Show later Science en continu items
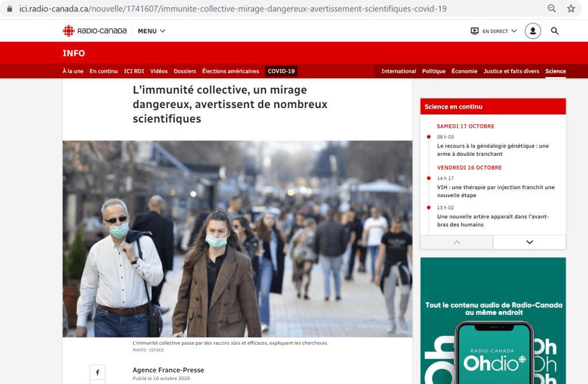Image resolution: width=588 pixels, height=384 pixels. (x=529, y=242)
